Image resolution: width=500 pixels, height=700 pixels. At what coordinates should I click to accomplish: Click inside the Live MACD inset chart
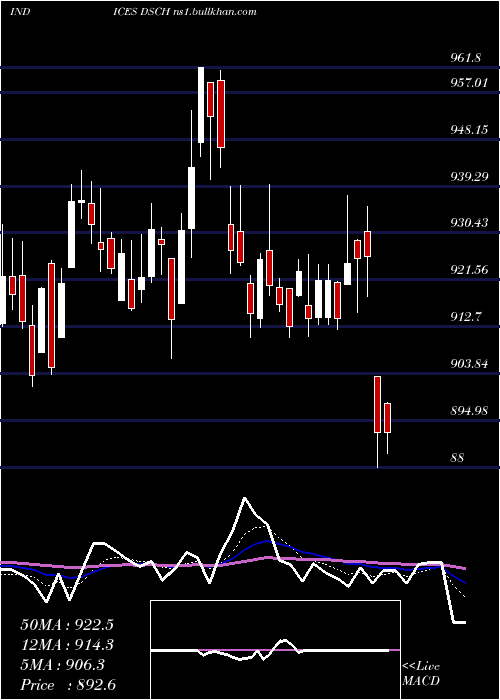tap(275, 650)
